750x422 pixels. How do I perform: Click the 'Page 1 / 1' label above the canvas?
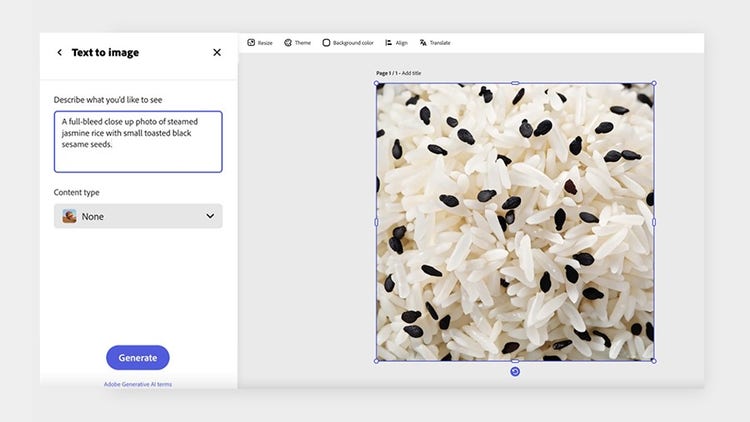point(387,73)
